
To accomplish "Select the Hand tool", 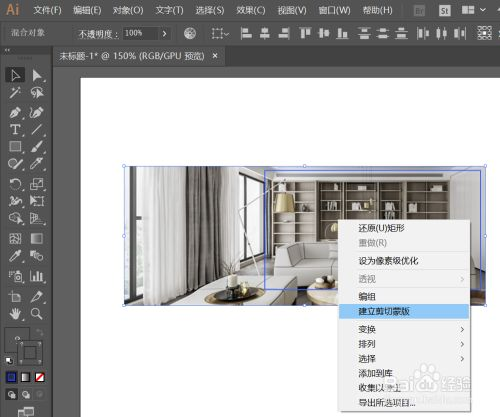I will 15,314.
